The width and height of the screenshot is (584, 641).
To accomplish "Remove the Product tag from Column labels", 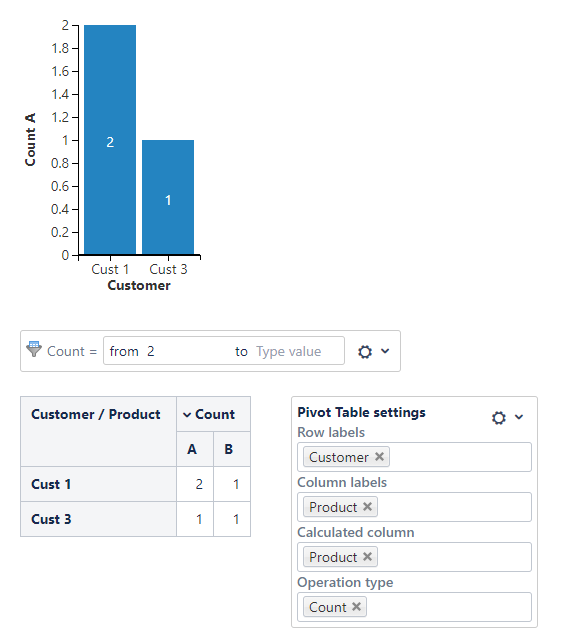I will pos(367,507).
